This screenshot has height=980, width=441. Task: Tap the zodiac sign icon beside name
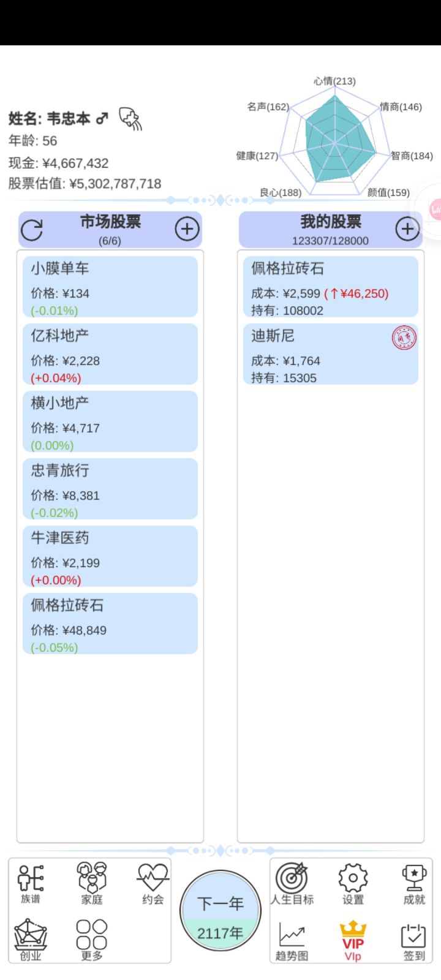pyautogui.click(x=130, y=118)
